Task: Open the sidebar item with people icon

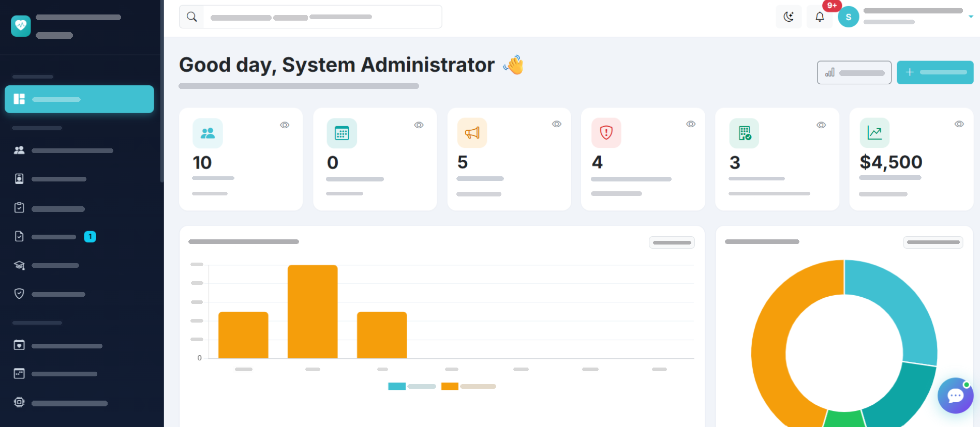Action: (79, 150)
